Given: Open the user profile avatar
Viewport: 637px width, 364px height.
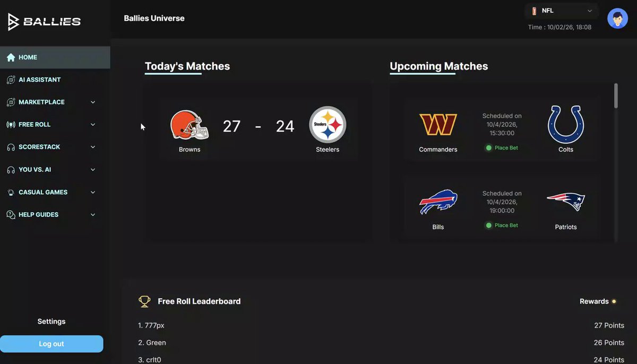Looking at the screenshot, I should [x=617, y=19].
